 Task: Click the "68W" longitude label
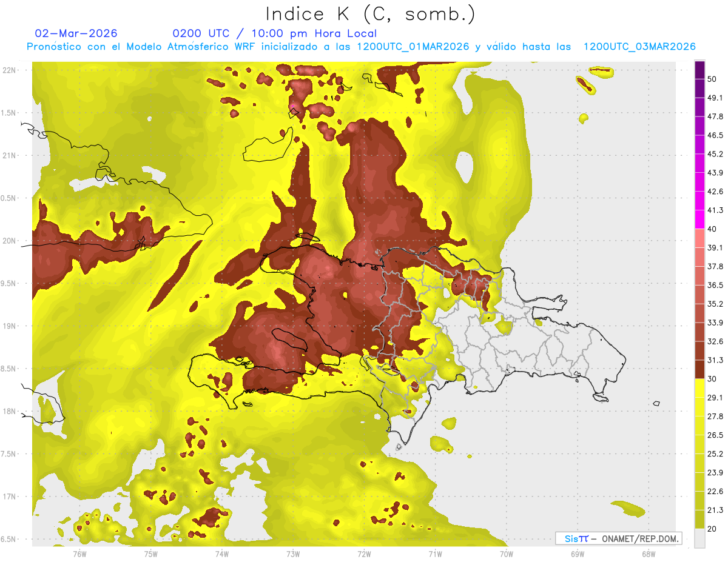[649, 554]
